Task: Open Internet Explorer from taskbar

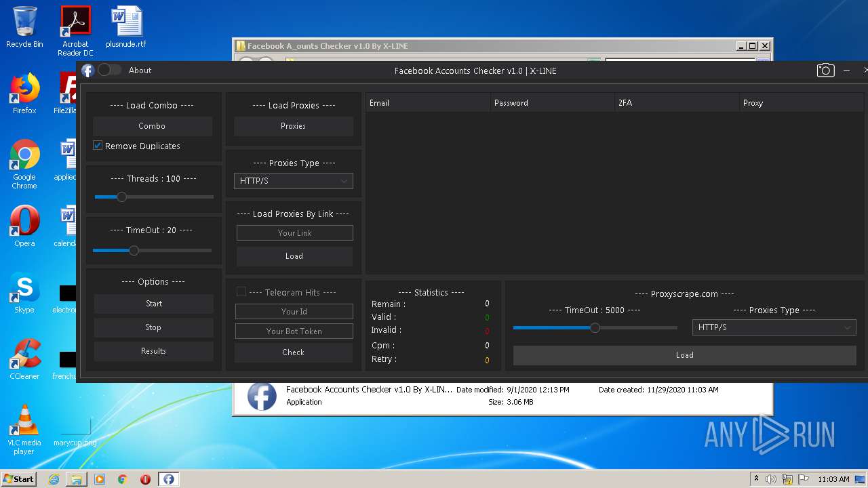Action: coord(54,479)
